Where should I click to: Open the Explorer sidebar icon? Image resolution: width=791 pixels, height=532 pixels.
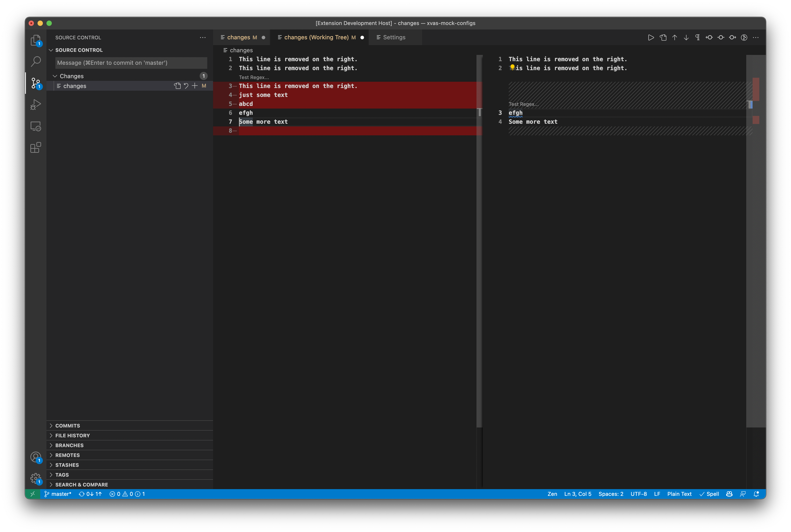35,40
